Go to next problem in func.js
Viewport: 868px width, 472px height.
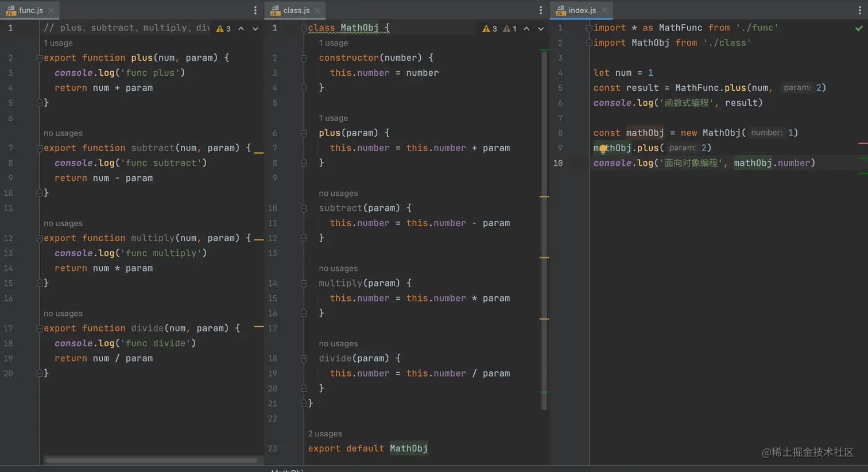click(x=255, y=29)
